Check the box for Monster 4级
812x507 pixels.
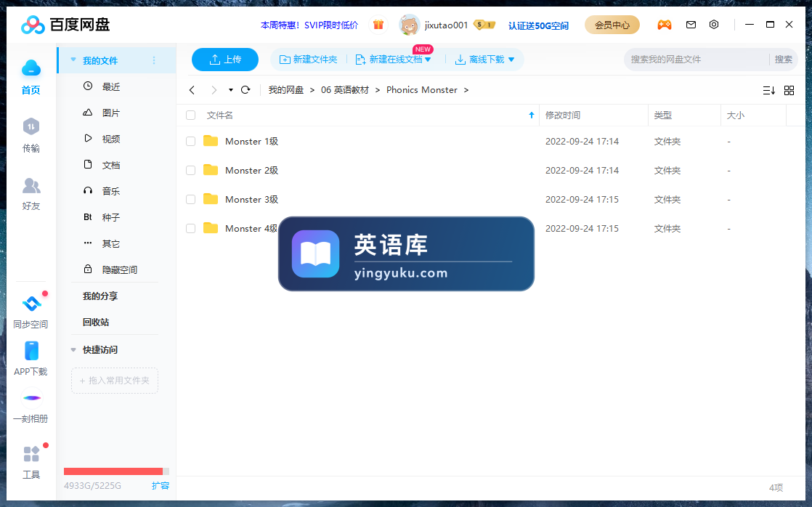pos(190,228)
